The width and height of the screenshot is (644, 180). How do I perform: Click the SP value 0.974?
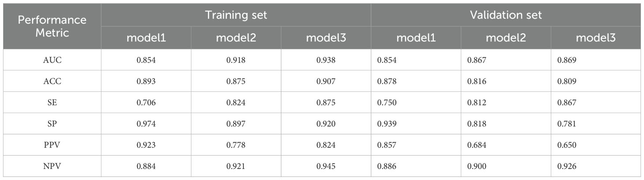point(146,124)
